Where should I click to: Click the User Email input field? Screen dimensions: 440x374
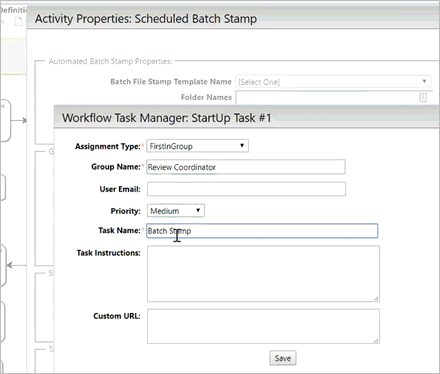(x=246, y=189)
